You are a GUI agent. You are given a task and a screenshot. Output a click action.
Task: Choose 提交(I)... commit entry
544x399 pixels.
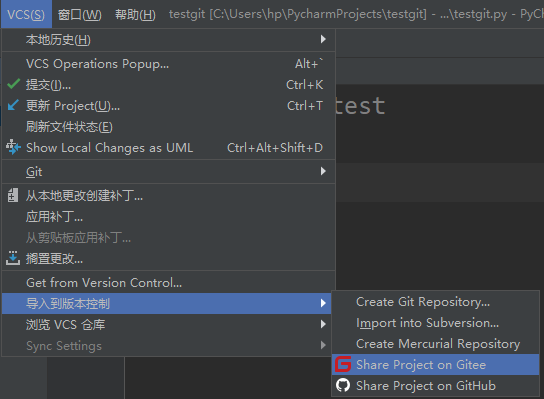169,85
